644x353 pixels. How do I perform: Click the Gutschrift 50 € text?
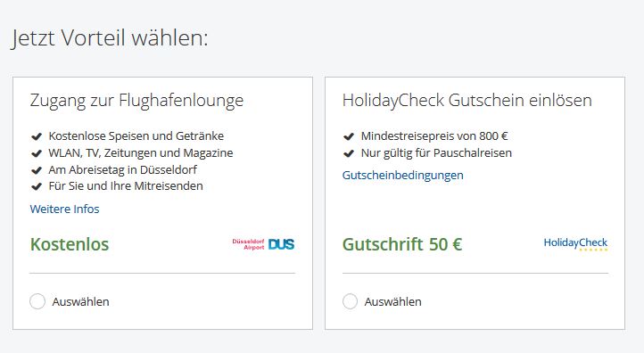click(402, 244)
